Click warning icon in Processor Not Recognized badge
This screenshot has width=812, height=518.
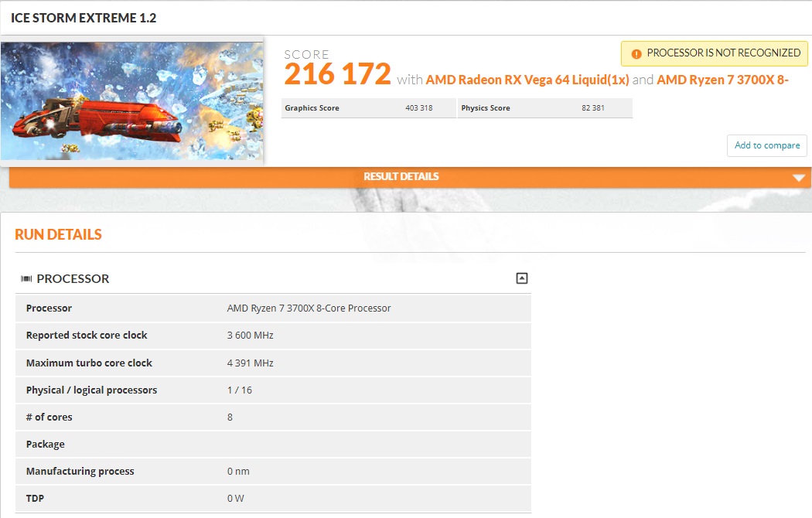coord(636,54)
